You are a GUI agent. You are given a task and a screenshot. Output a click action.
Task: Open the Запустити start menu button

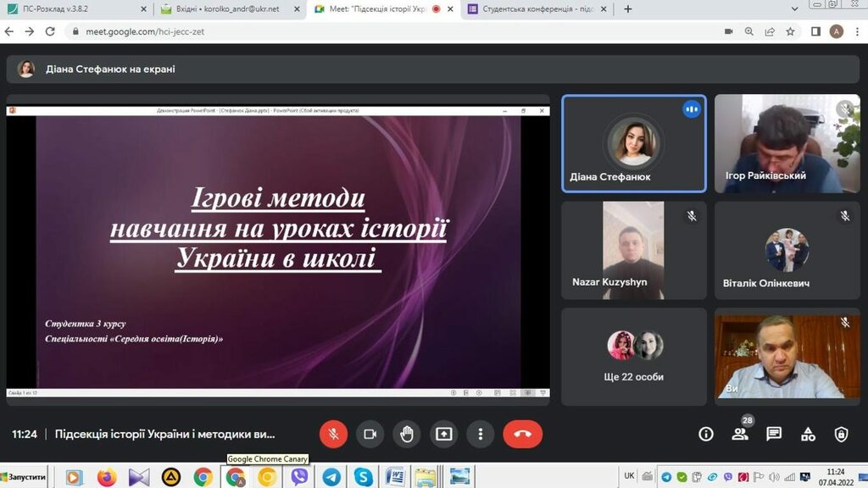click(x=25, y=477)
